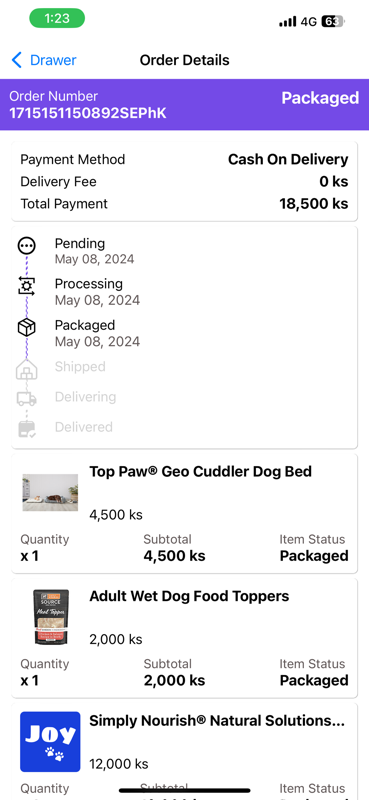
Task: Tap the Delivered package check icon
Action: [27, 428]
